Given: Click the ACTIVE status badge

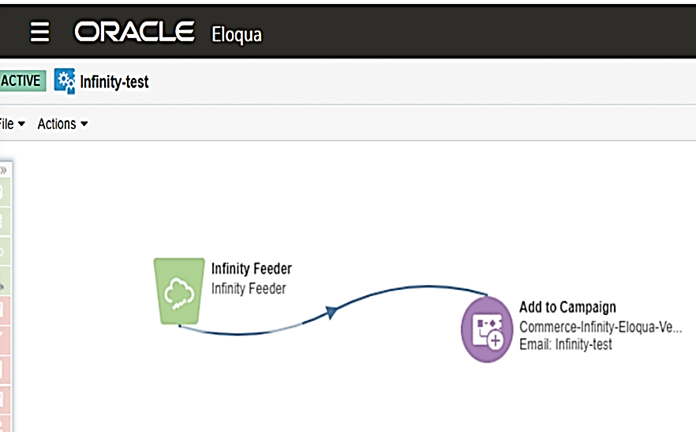Looking at the screenshot, I should (x=22, y=81).
